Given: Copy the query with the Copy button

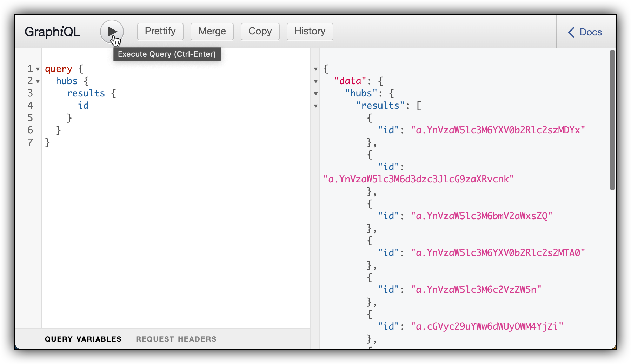Looking at the screenshot, I should tap(260, 32).
